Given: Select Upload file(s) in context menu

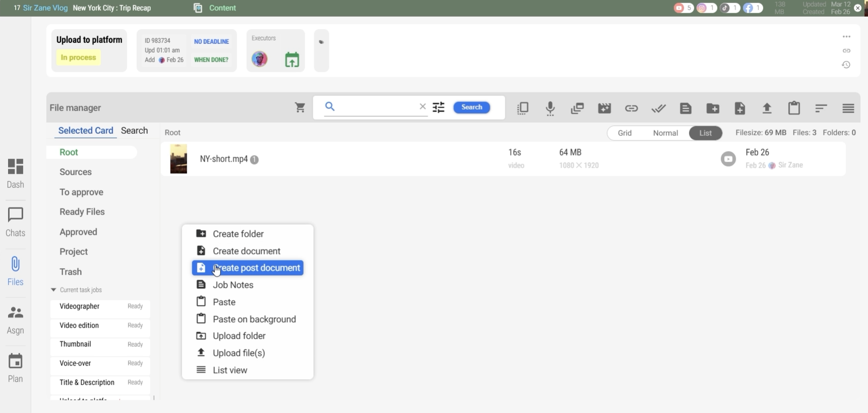Looking at the screenshot, I should tap(239, 353).
